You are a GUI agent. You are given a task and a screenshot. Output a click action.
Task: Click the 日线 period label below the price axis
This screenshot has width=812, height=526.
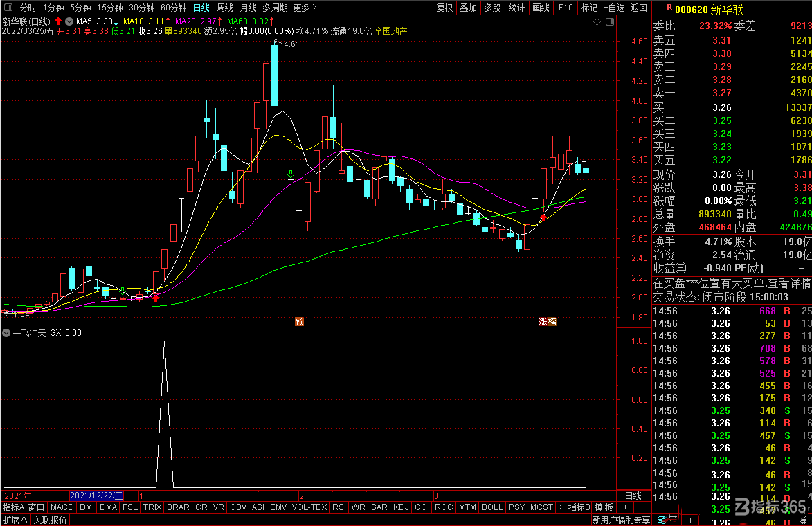[633, 496]
